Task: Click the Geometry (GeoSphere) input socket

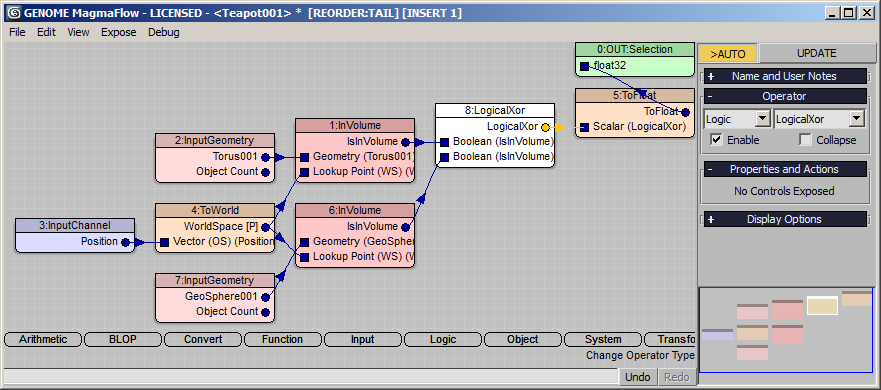Action: (304, 242)
